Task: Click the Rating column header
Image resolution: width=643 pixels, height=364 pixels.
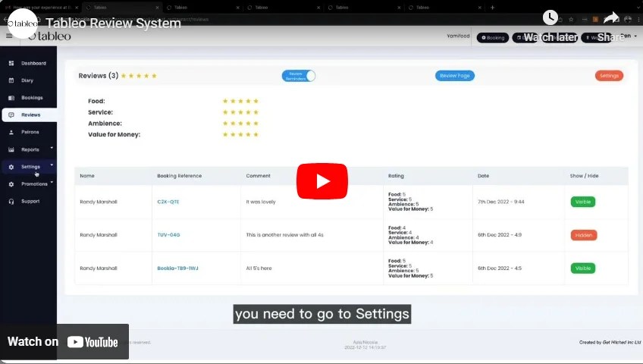Action: click(x=396, y=176)
